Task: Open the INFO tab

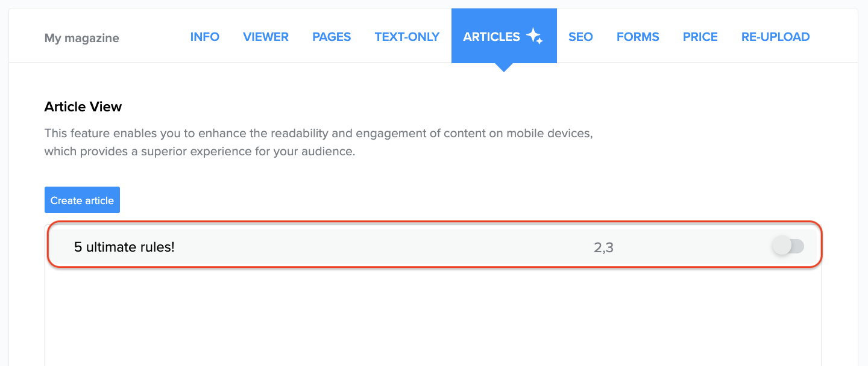Action: pyautogui.click(x=204, y=37)
